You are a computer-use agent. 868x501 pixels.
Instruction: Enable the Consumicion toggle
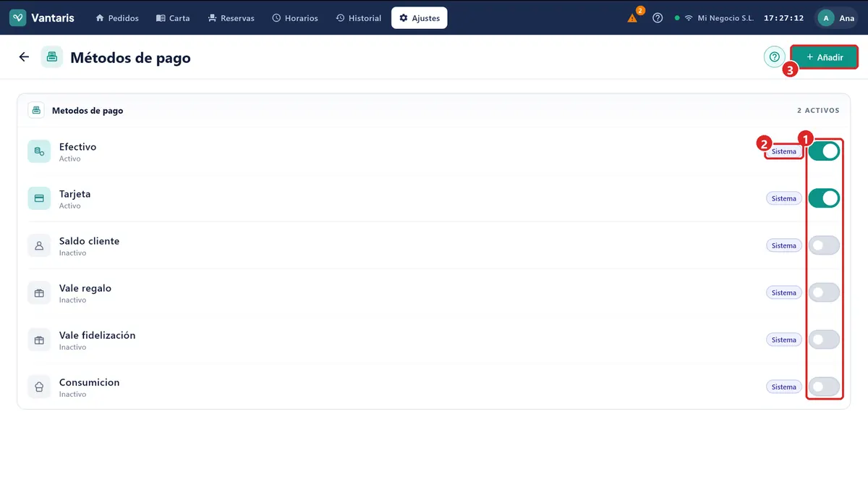[x=824, y=387]
